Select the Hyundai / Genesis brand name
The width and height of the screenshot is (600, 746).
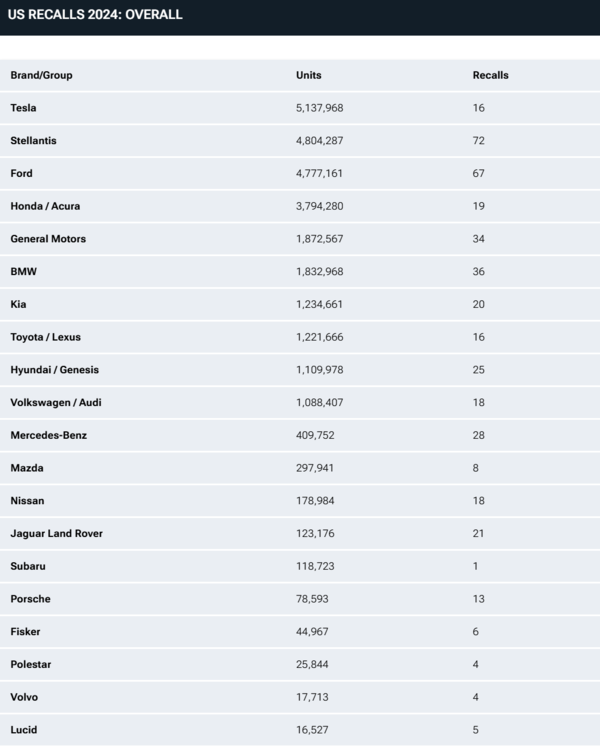coord(54,370)
